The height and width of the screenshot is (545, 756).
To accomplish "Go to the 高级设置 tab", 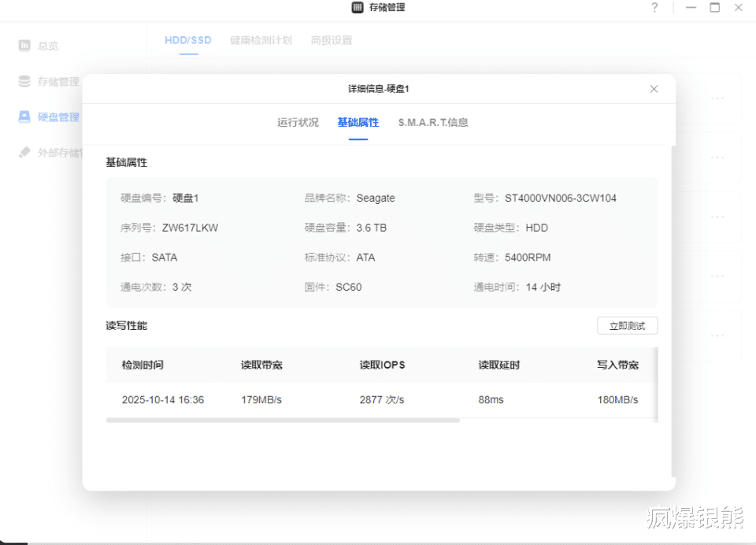I will 331,40.
